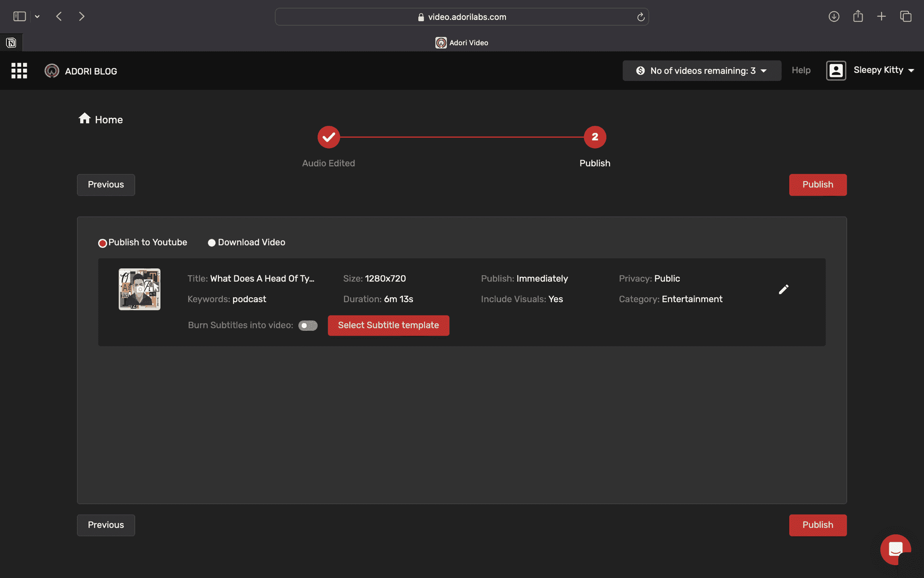Expand Safari sidebar options chevron
924x578 pixels.
pos(37,17)
